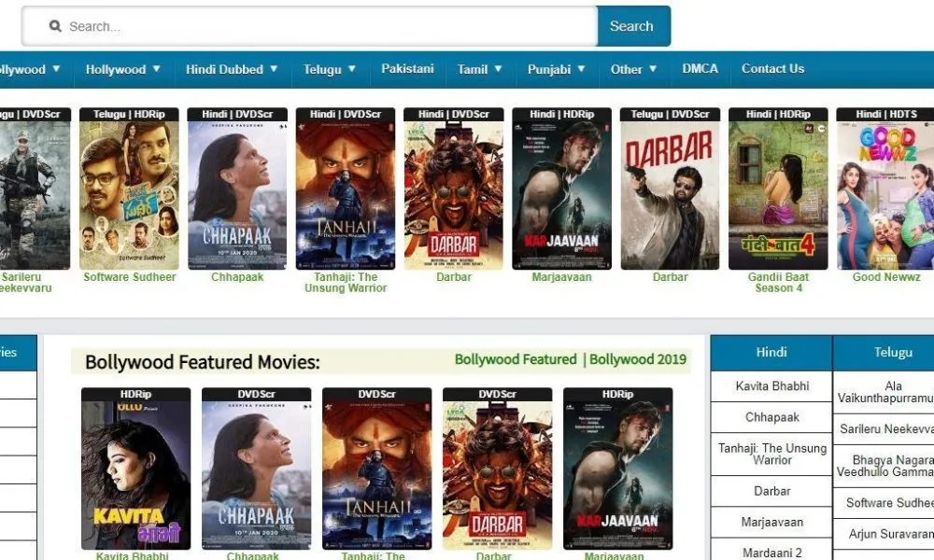Expand the Hindi Dubbed dropdown arrow
Image resolution: width=934 pixels, height=560 pixels.
(274, 69)
